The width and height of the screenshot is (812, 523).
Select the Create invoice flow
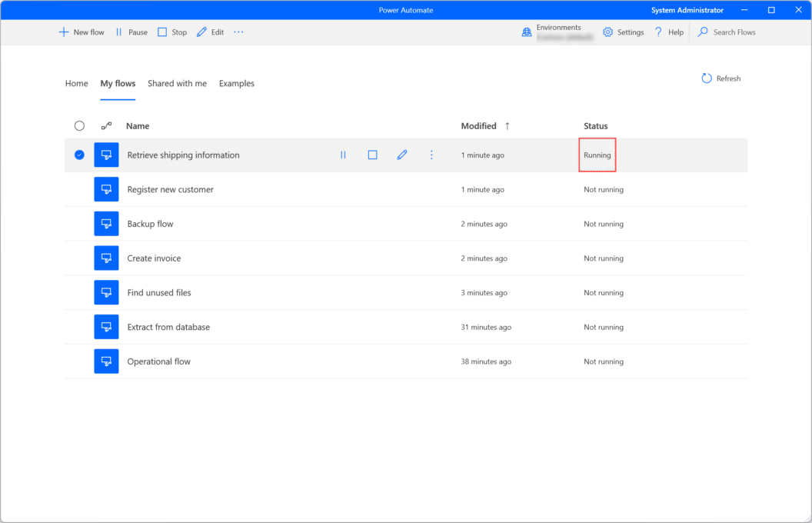[x=154, y=258]
